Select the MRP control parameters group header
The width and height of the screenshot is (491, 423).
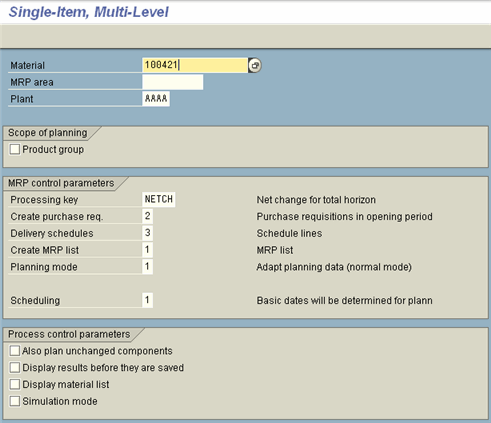[61, 183]
